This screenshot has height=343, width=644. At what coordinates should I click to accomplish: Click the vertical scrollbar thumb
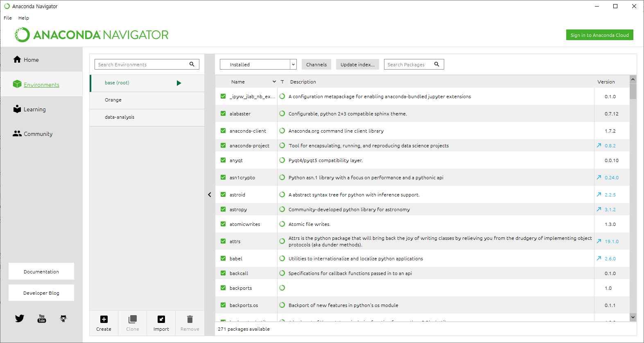(x=633, y=91)
